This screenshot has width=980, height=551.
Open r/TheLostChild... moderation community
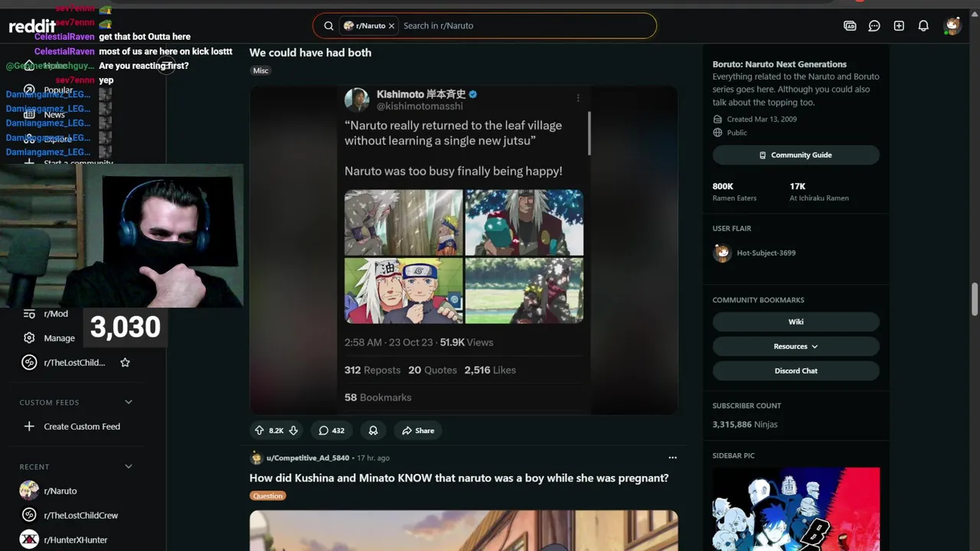point(74,363)
